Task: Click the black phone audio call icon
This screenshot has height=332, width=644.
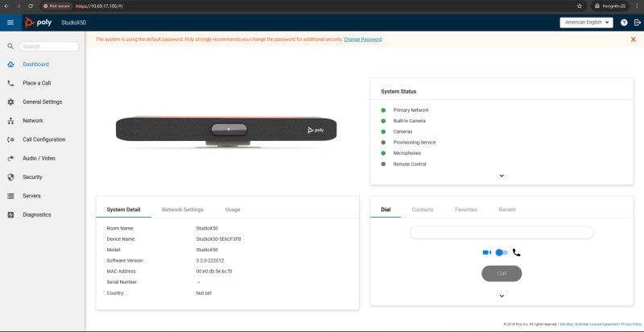Action: tap(516, 253)
